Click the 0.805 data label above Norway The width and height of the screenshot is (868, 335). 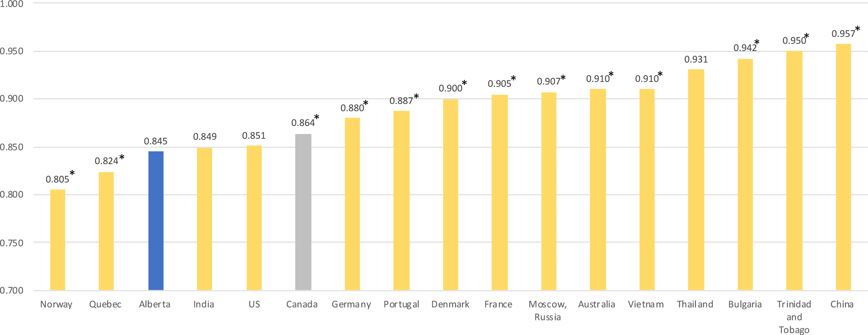coord(57,179)
